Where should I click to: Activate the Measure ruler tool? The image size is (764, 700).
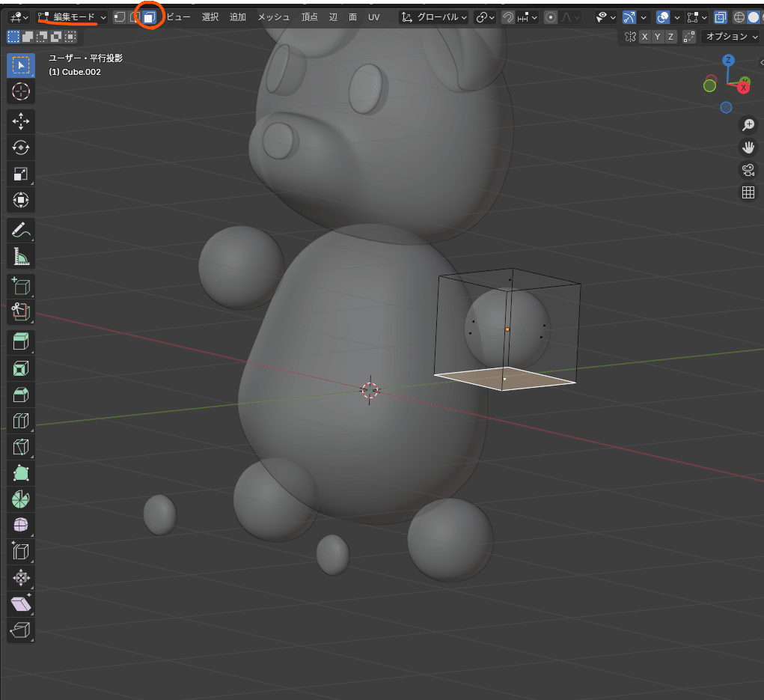[20, 256]
